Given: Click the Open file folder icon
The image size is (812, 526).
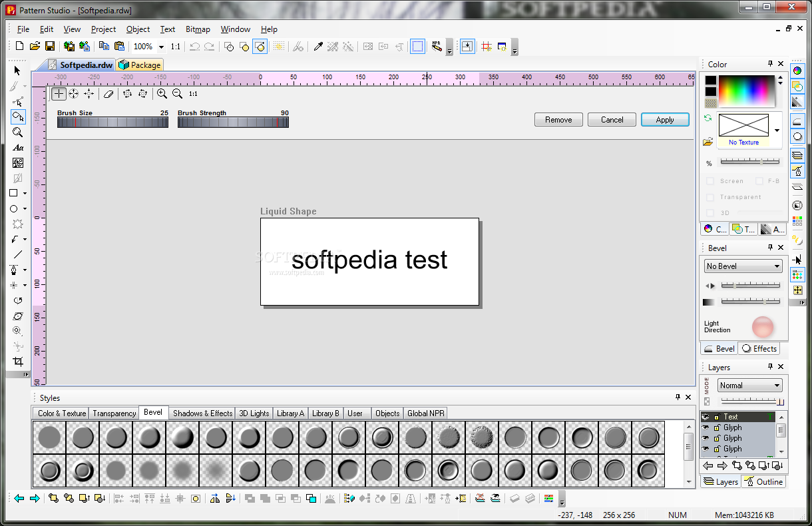Looking at the screenshot, I should click(35, 47).
